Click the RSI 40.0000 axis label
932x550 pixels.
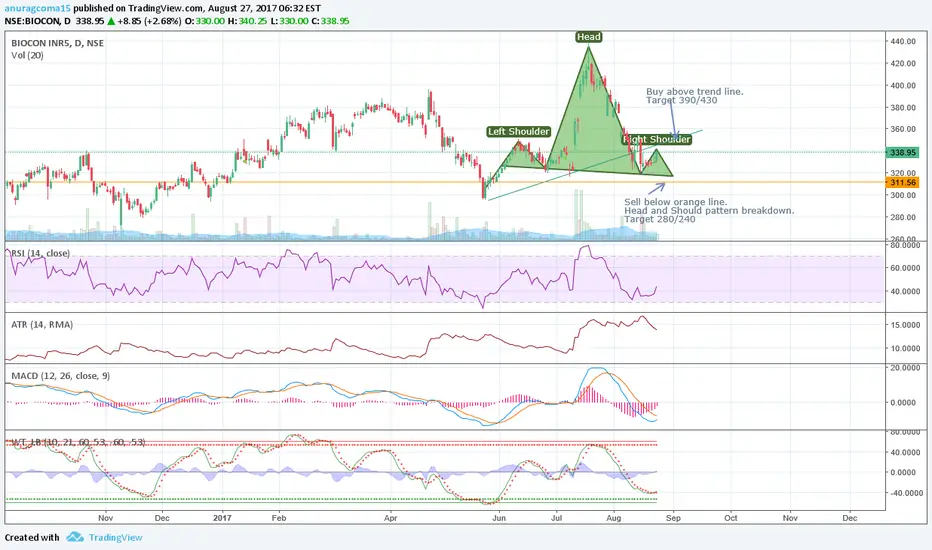point(905,292)
